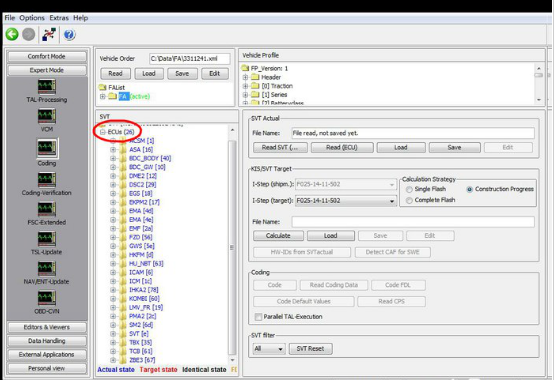Enable the Parallel TAL-Execution checkbox
The height and width of the screenshot is (380, 555).
pyautogui.click(x=258, y=317)
